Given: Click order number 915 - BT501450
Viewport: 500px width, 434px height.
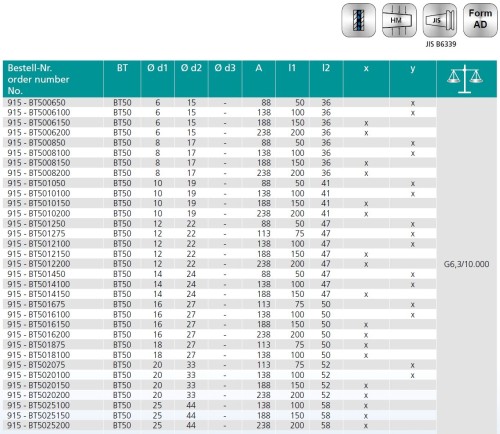Looking at the screenshot, I should 36,274.
